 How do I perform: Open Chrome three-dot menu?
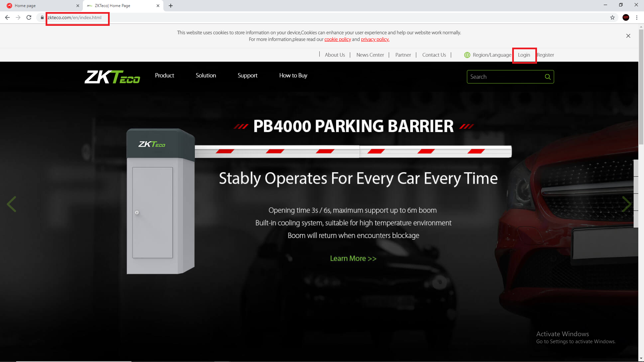[637, 17]
